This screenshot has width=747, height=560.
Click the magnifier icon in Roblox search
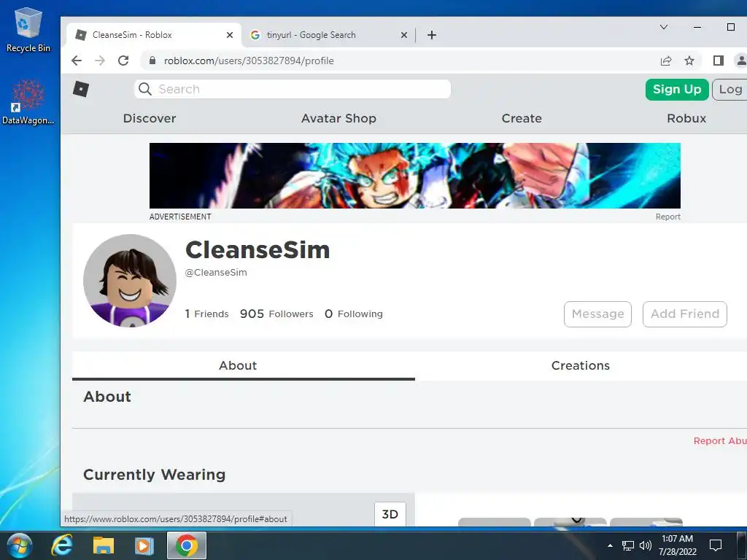[145, 89]
